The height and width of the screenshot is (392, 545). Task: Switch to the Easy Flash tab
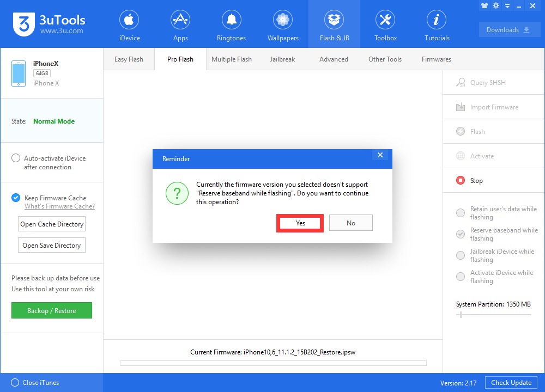(129, 59)
